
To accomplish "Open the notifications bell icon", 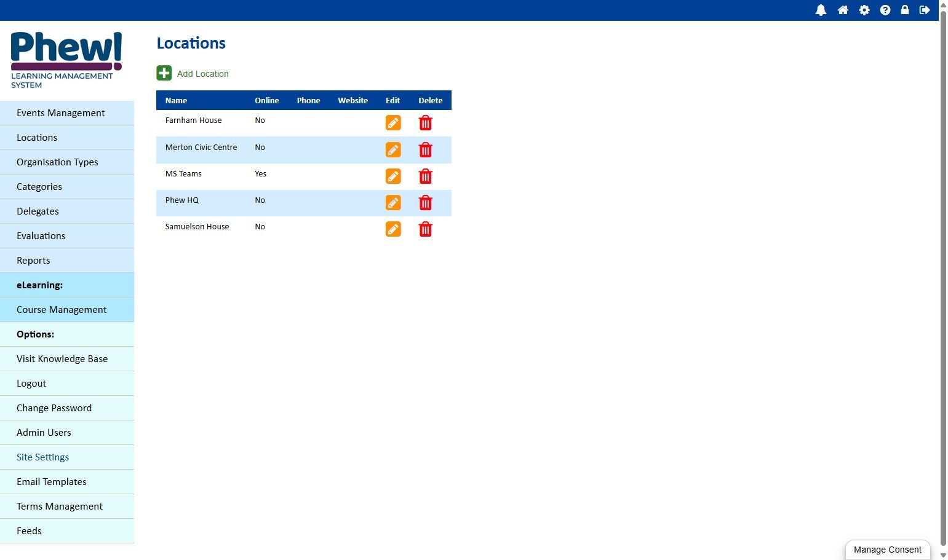I will pos(821,10).
